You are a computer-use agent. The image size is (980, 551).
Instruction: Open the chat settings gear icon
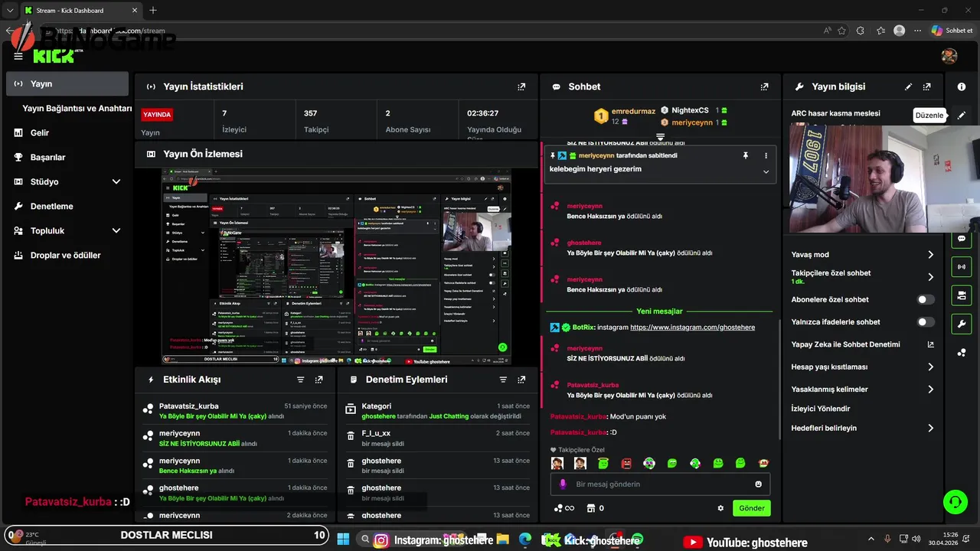pos(720,508)
